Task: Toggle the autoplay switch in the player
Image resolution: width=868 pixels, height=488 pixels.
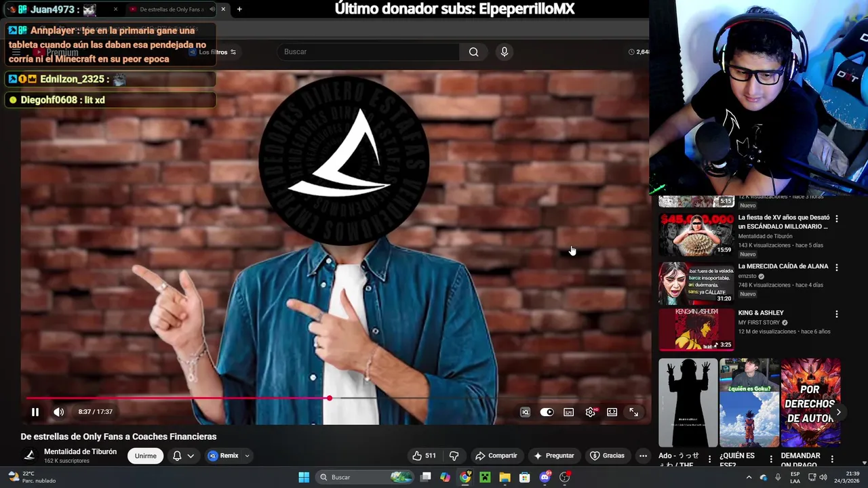Action: point(547,412)
